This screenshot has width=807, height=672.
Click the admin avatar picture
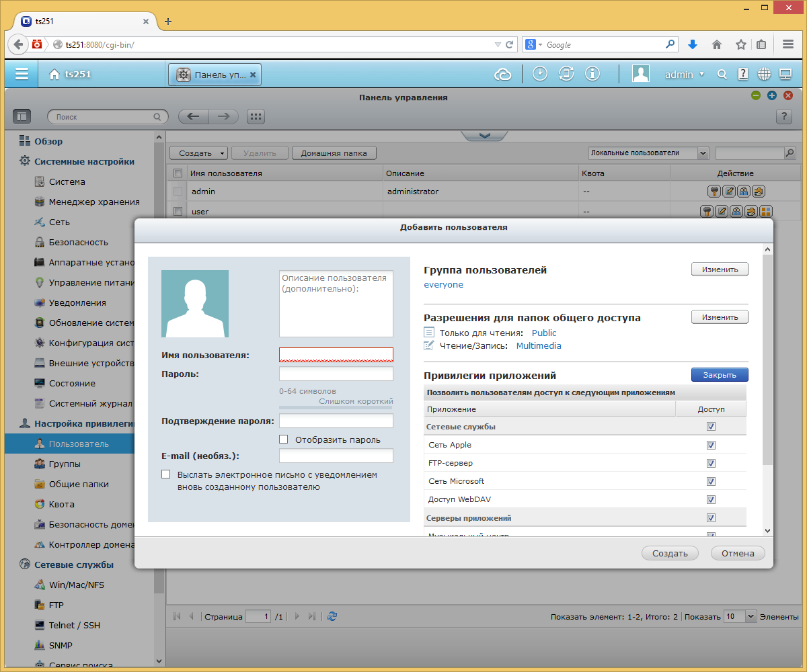click(640, 74)
